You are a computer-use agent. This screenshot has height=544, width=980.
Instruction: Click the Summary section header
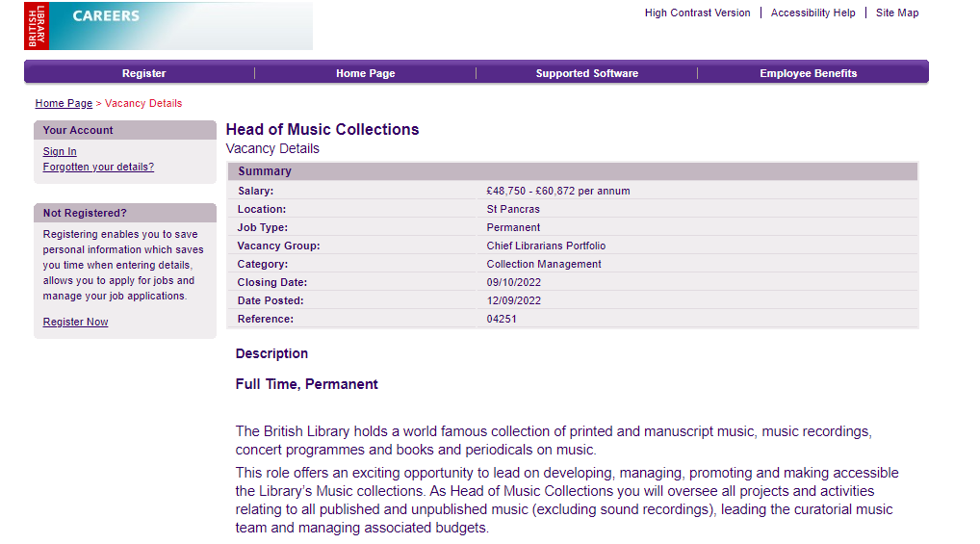[573, 171]
